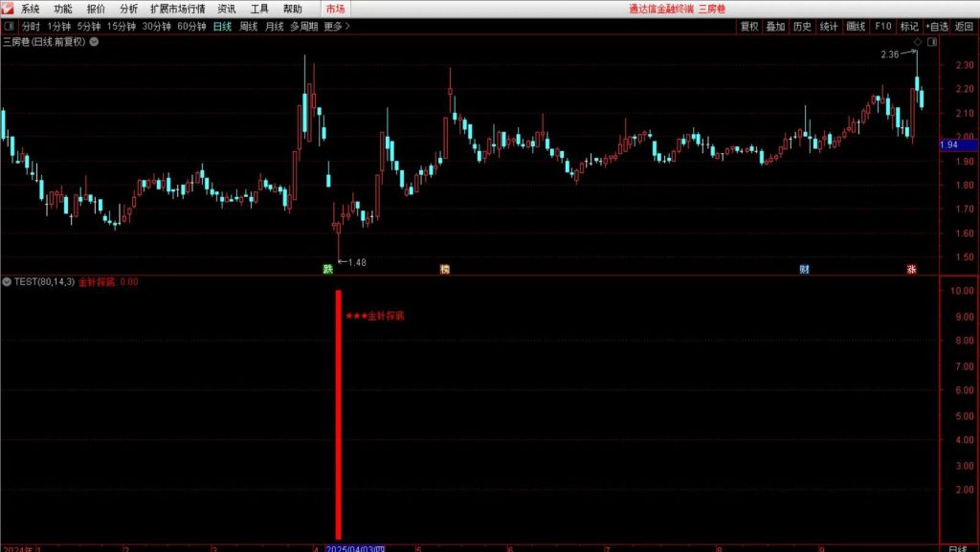The height and width of the screenshot is (552, 980).
Task: Select the 画线 drawing tool
Action: click(856, 27)
